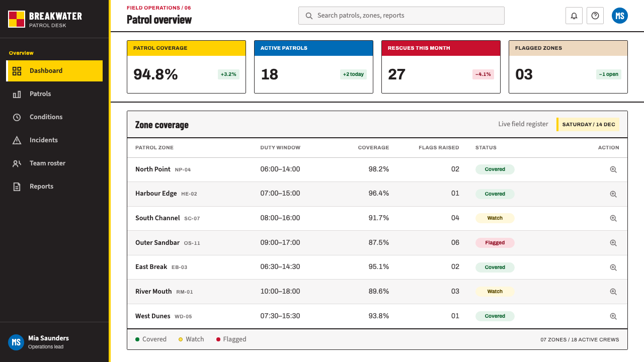
Task: Click the Duty Window column header
Action: [280, 148]
